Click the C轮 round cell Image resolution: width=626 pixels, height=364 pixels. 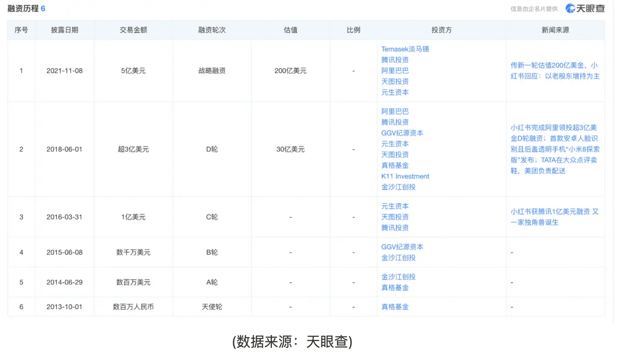point(212,217)
